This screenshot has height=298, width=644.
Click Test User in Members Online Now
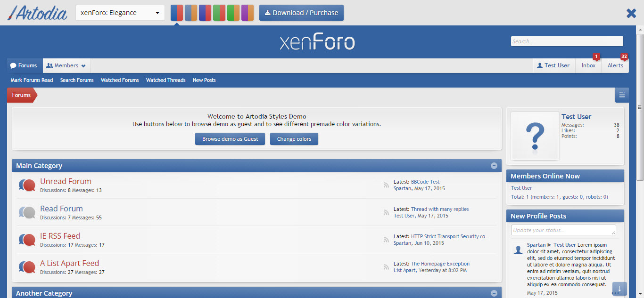(x=521, y=188)
